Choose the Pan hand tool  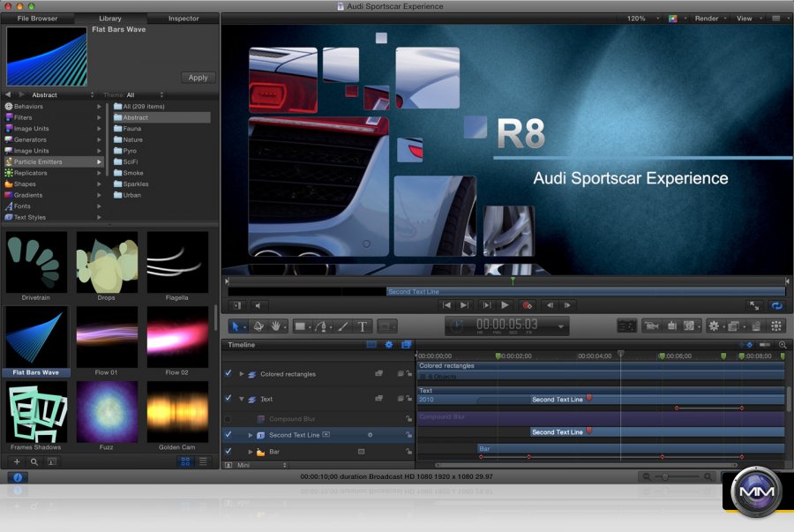277,326
